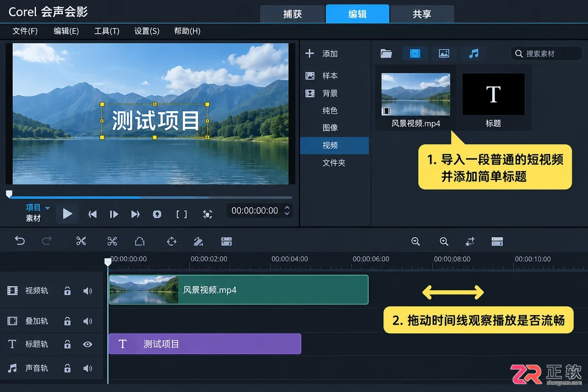Click the first scissors split icon
This screenshot has height=392, width=588.
[81, 241]
